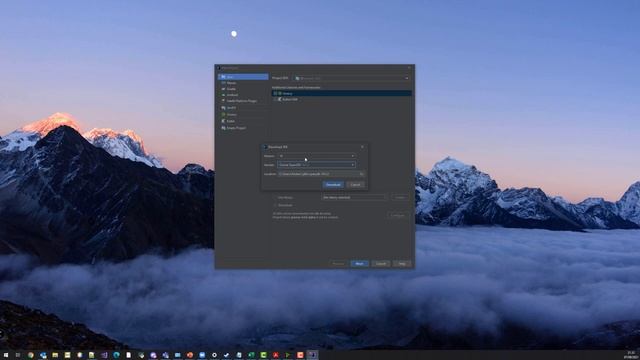Select Groovy in the project type sidebar
Screen dimensions: 640x360
coord(243,115)
